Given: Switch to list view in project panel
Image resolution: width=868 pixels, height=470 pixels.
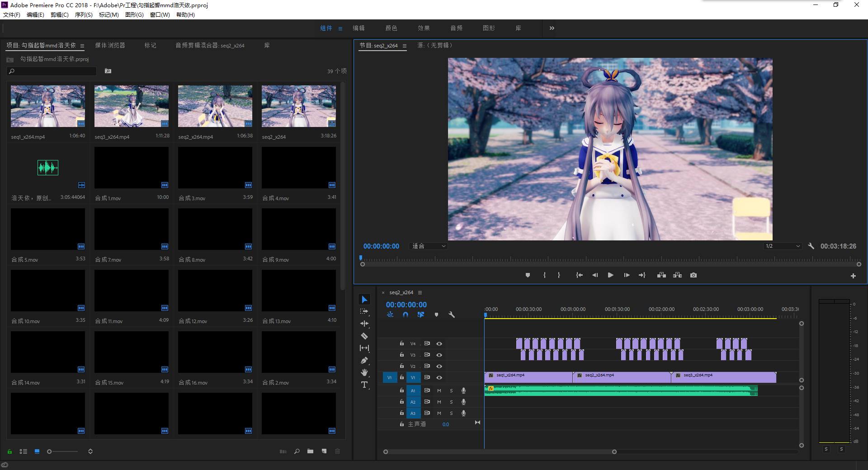Looking at the screenshot, I should [24, 451].
